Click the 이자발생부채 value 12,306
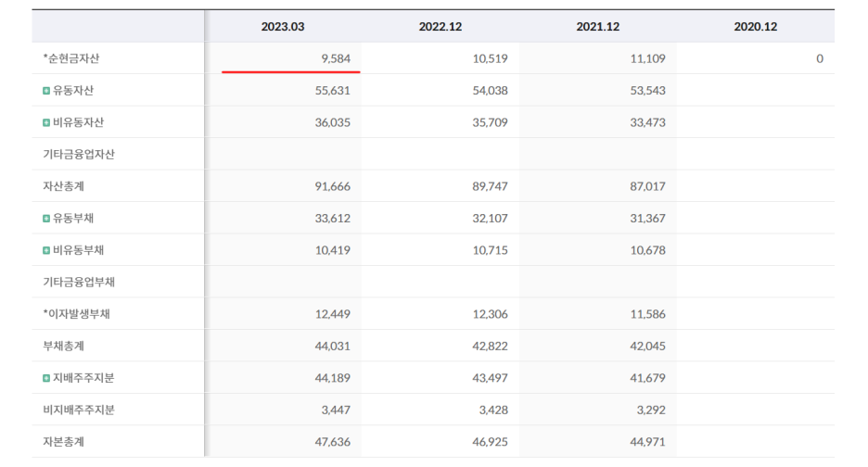 tap(490, 314)
